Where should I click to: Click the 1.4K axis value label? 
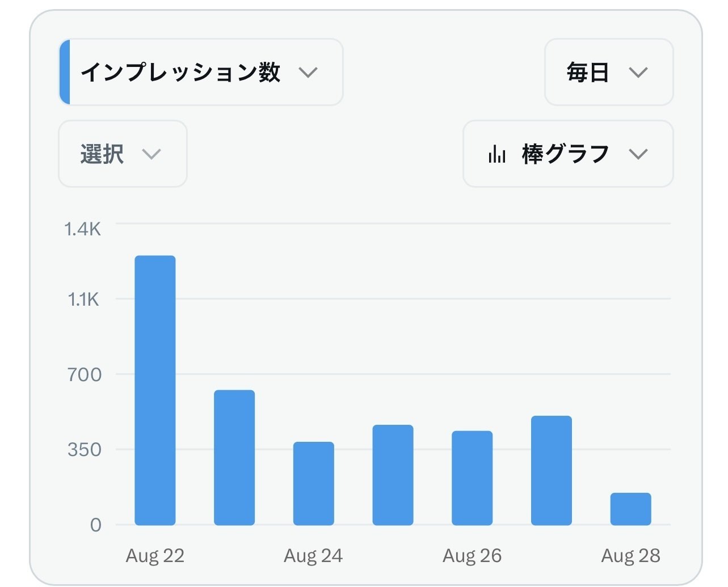coord(82,229)
